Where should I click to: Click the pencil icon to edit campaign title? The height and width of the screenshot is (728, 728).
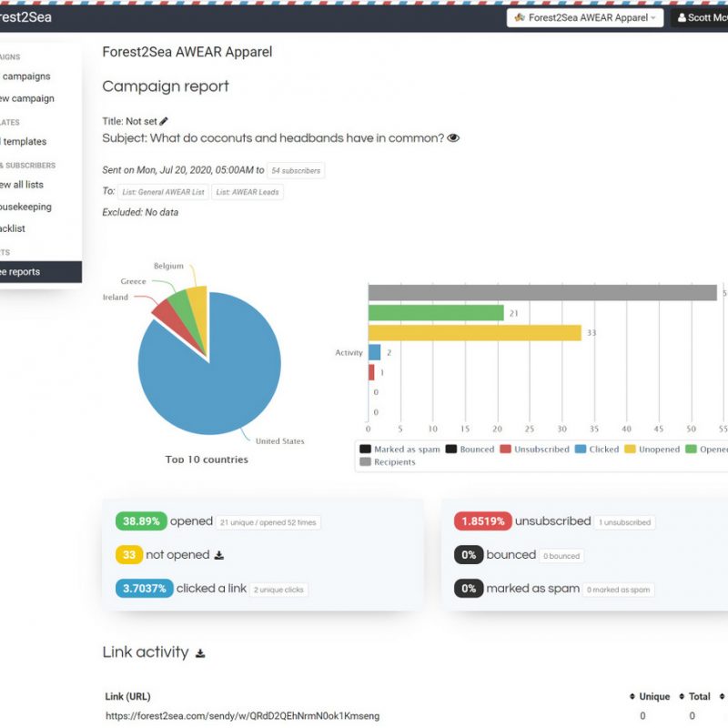[x=164, y=121]
